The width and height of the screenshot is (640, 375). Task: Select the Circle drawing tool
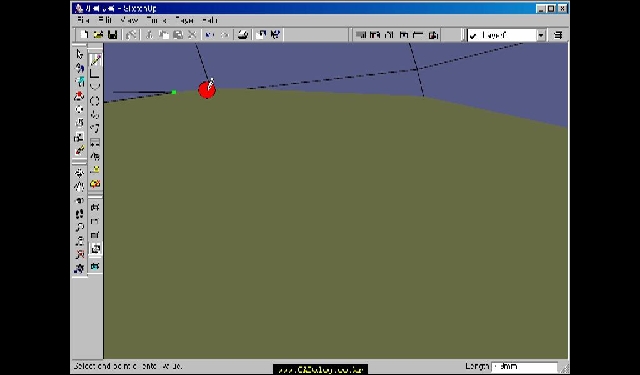[95, 101]
